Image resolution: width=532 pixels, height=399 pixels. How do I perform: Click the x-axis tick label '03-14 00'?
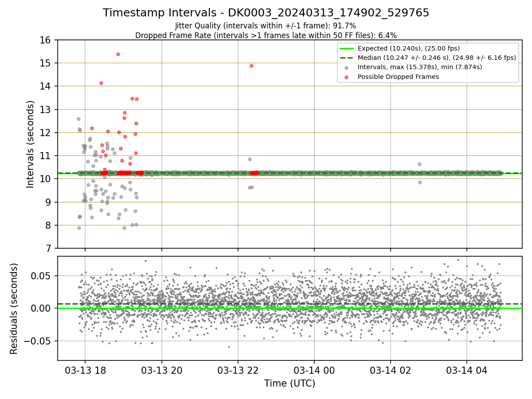click(314, 370)
